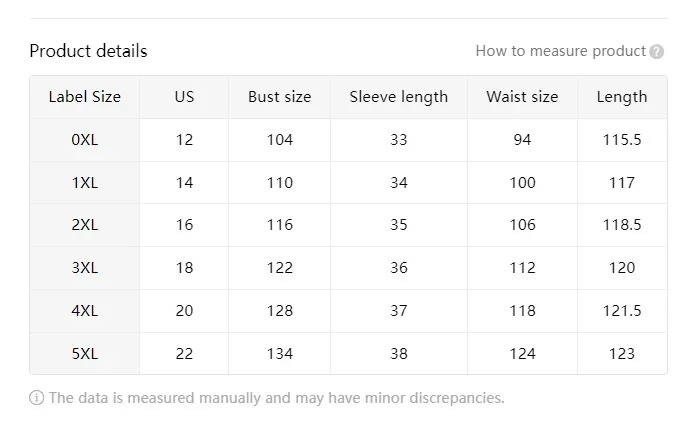Click the 115.5 length value for 0XL
Viewport: 699px width, 427px height.
tap(622, 140)
